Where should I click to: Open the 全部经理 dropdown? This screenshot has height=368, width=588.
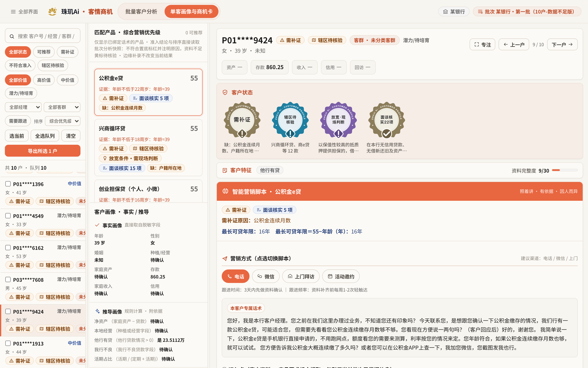coord(23,107)
